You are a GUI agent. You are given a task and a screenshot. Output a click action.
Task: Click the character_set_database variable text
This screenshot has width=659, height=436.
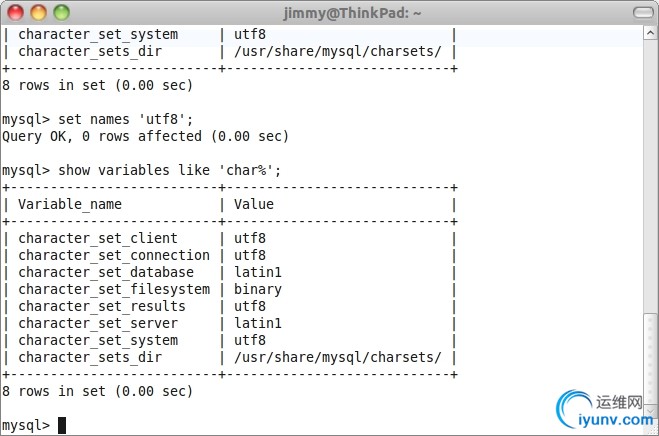coord(106,272)
